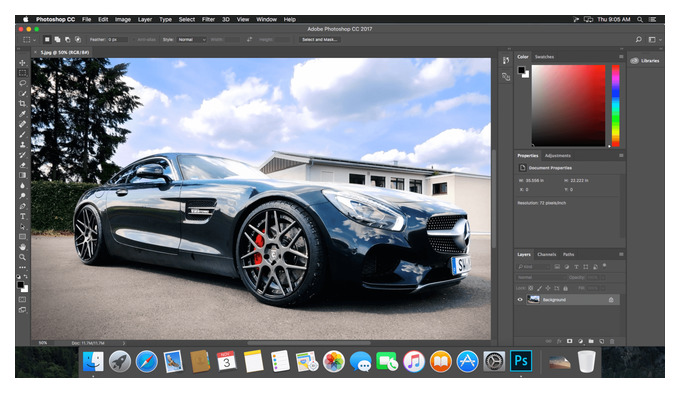This screenshot has width=680, height=393.
Task: Swap foreground and background colors in toolbox
Action: click(x=26, y=276)
